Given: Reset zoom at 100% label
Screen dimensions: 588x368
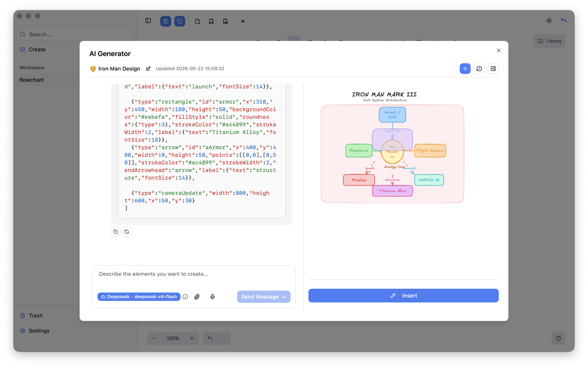Looking at the screenshot, I should (x=173, y=338).
